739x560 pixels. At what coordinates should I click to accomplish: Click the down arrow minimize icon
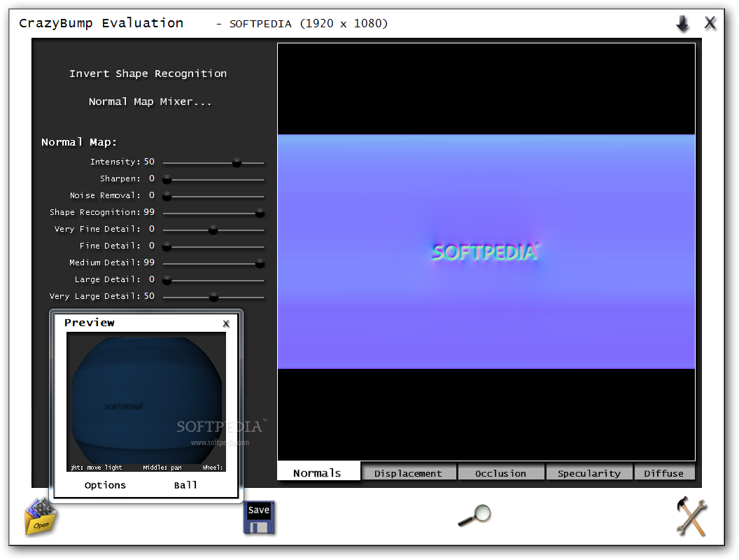(682, 23)
